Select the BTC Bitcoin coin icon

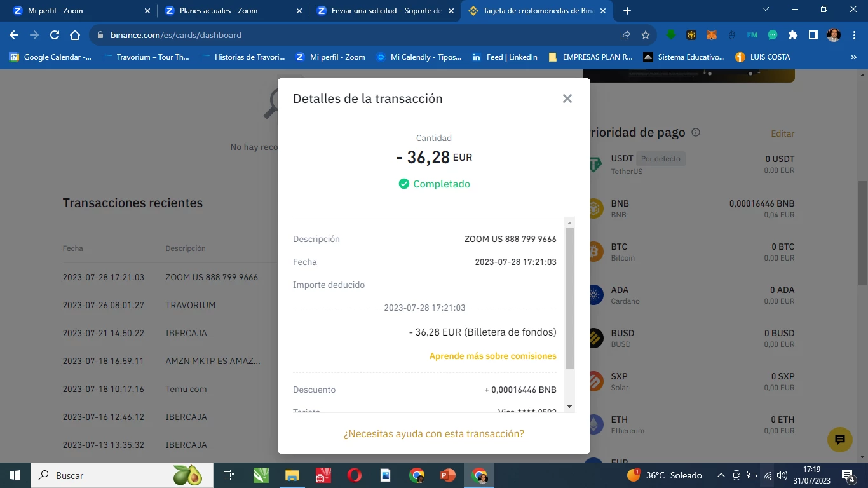click(x=595, y=252)
